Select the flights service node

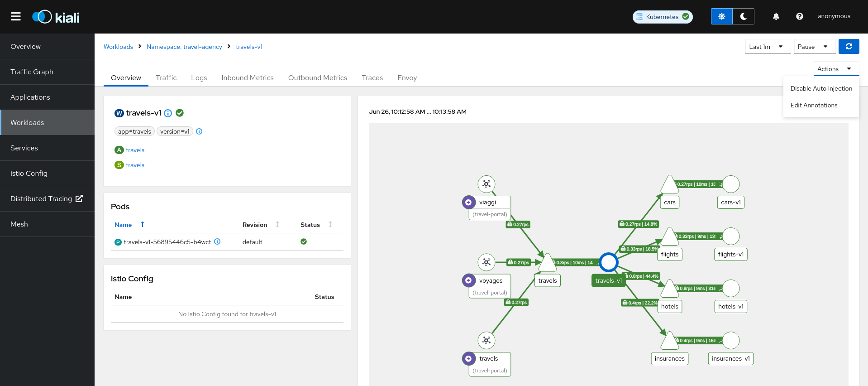669,237
